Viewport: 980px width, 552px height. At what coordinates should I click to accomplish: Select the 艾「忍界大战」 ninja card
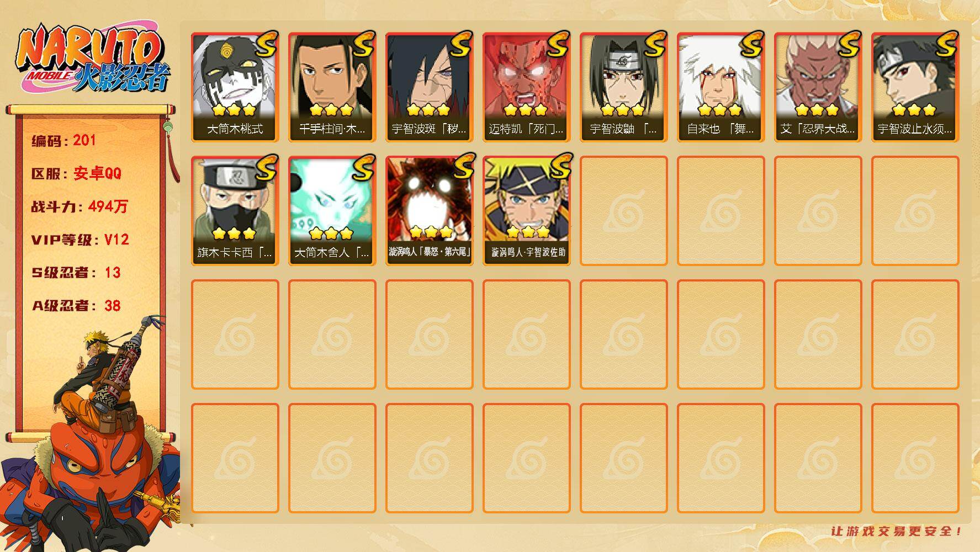point(818,87)
